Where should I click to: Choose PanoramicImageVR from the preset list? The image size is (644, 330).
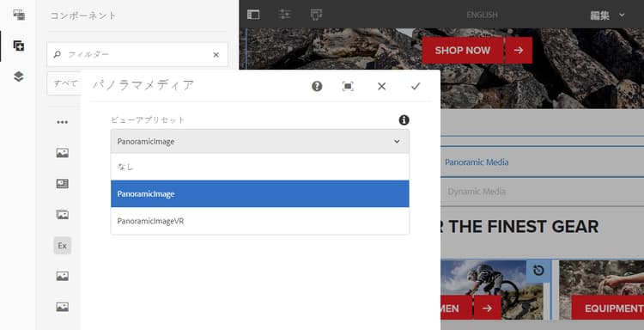[260, 221]
